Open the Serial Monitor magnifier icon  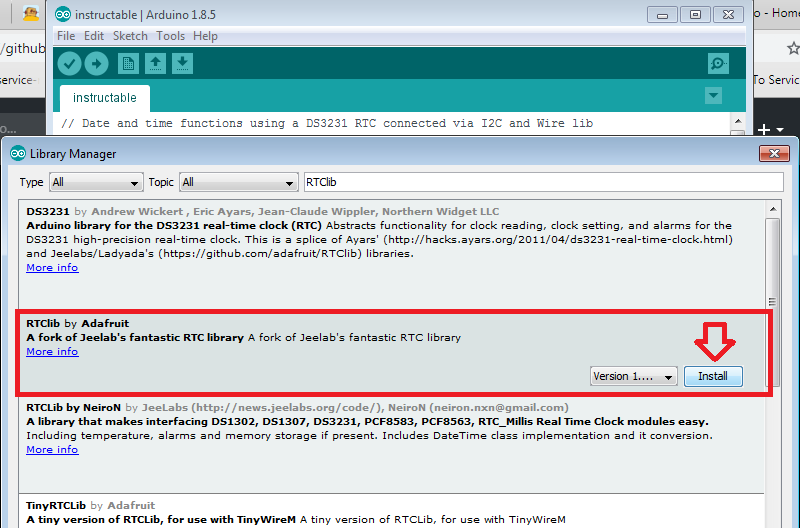[718, 64]
